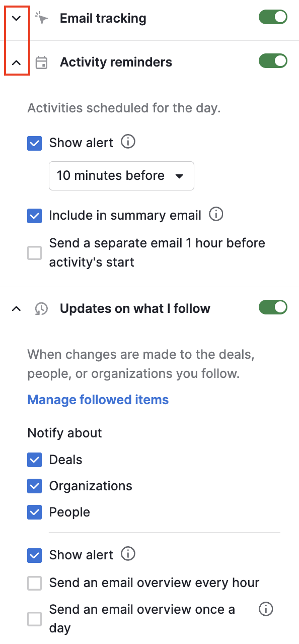Open the Manage followed items link
Viewport: 299px width, 644px height.
coord(98,399)
